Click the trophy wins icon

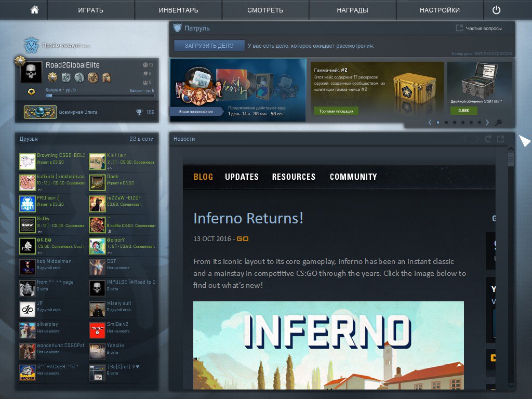coord(139,112)
